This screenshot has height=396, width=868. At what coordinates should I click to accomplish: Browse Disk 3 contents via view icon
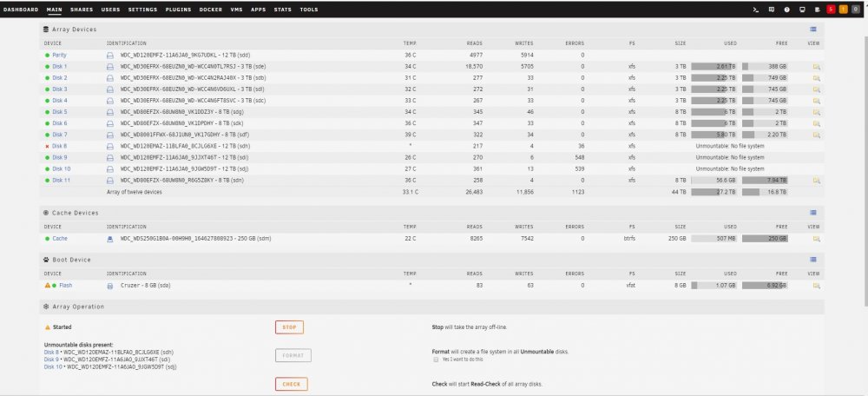click(816, 89)
